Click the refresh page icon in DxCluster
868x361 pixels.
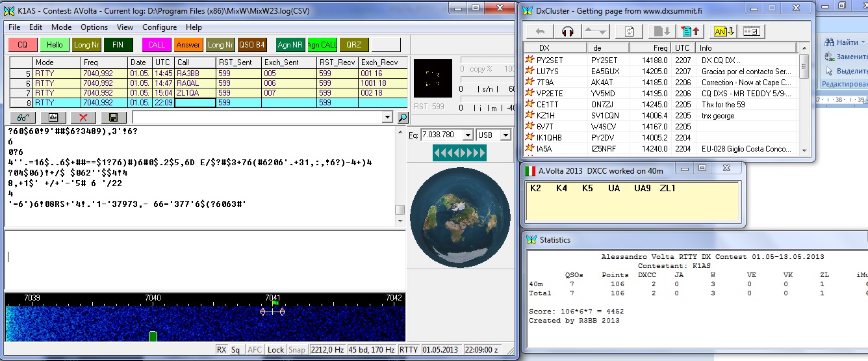click(628, 31)
